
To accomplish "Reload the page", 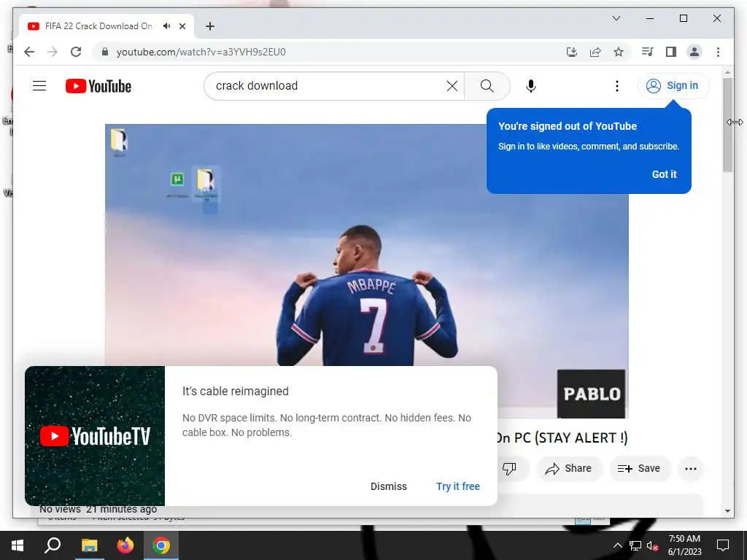I will point(76,52).
